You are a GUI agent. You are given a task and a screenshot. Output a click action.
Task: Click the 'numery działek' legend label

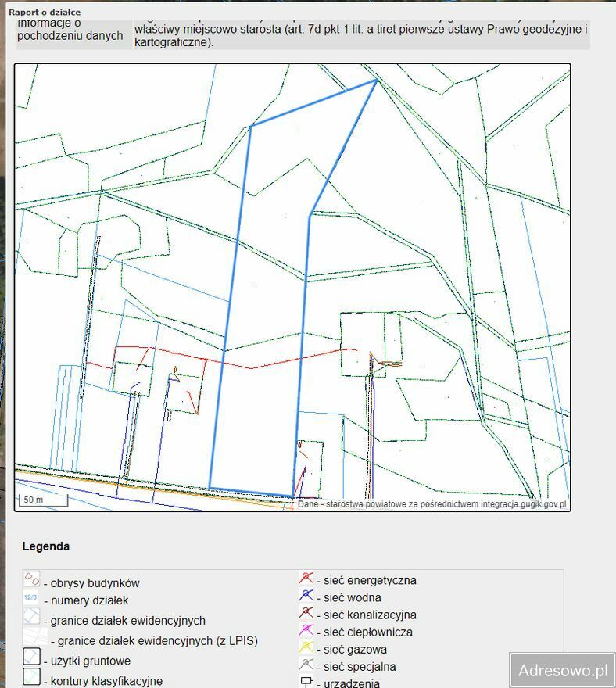pyautogui.click(x=89, y=600)
